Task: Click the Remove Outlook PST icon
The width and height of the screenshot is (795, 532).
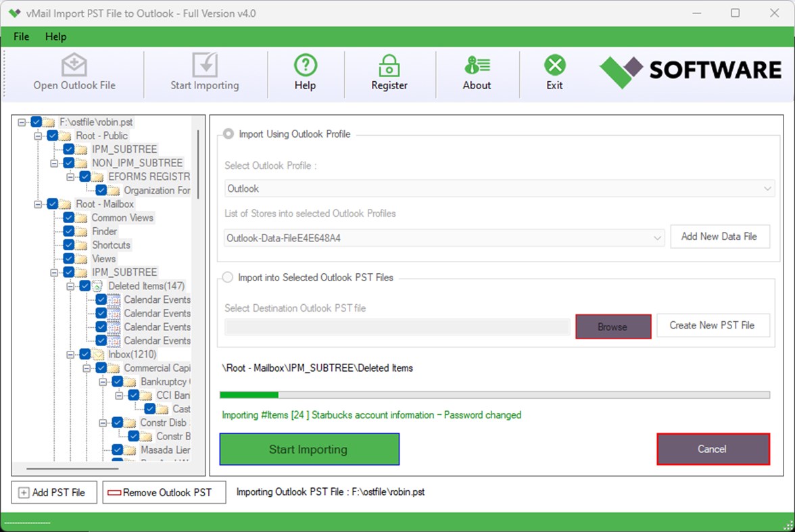Action: tap(116, 492)
